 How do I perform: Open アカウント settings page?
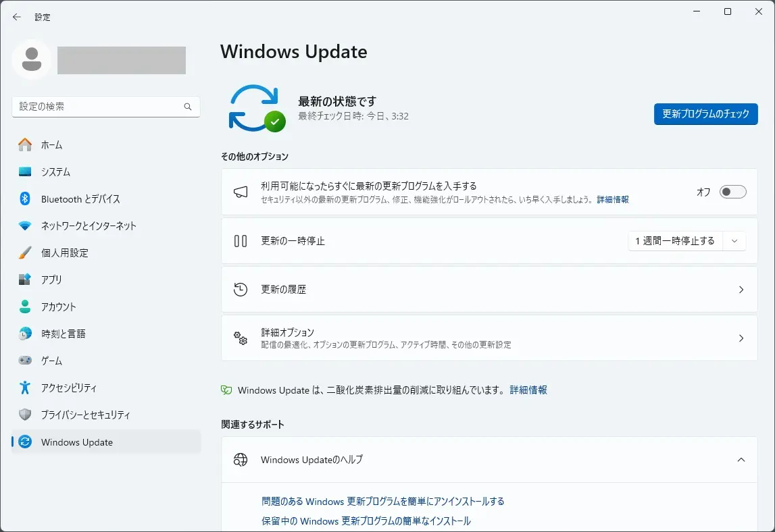[106, 307]
